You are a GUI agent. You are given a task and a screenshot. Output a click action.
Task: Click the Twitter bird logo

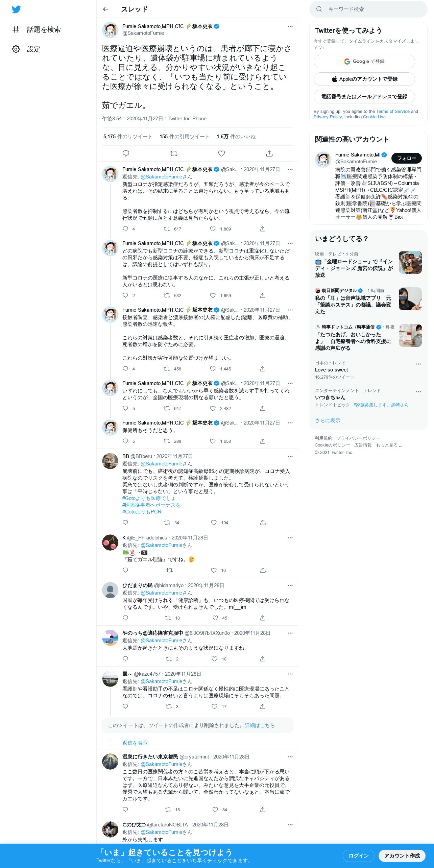point(16,9)
